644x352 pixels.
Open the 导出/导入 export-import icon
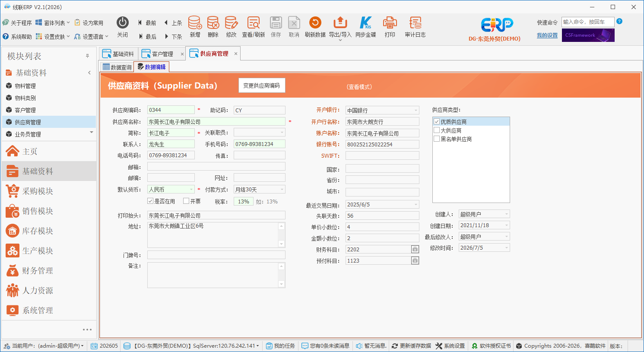pyautogui.click(x=340, y=23)
